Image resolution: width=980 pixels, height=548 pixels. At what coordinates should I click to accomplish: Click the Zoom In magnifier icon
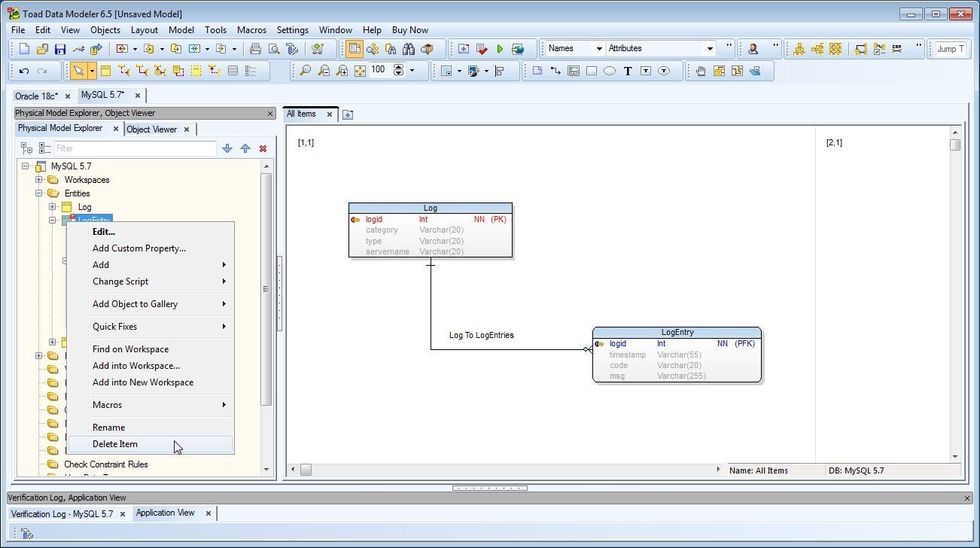[x=342, y=71]
